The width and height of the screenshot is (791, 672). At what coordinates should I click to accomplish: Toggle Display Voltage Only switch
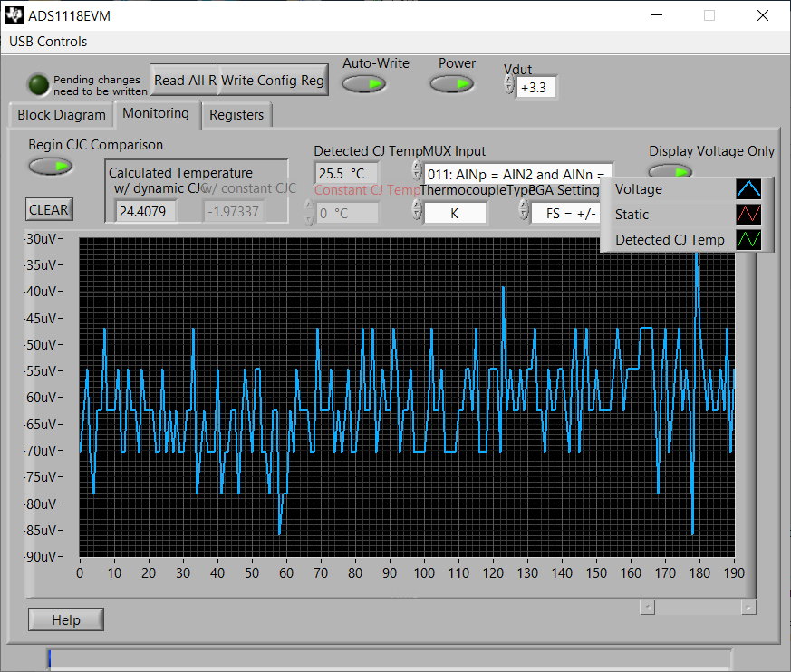[670, 170]
